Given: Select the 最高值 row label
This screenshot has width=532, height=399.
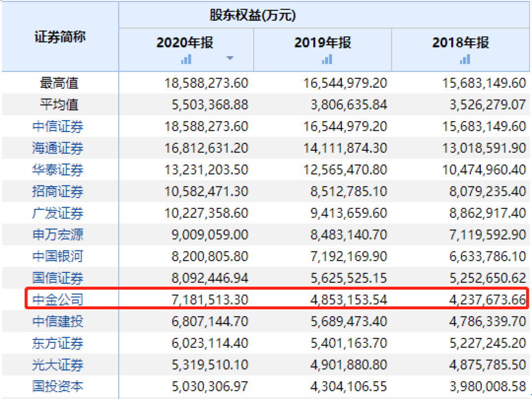Looking at the screenshot, I should pyautogui.click(x=60, y=83).
